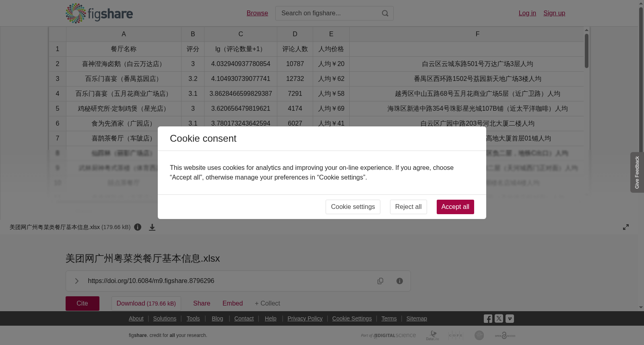Image resolution: width=644 pixels, height=345 pixels.
Task: Click row number 6 header
Action: [58, 124]
